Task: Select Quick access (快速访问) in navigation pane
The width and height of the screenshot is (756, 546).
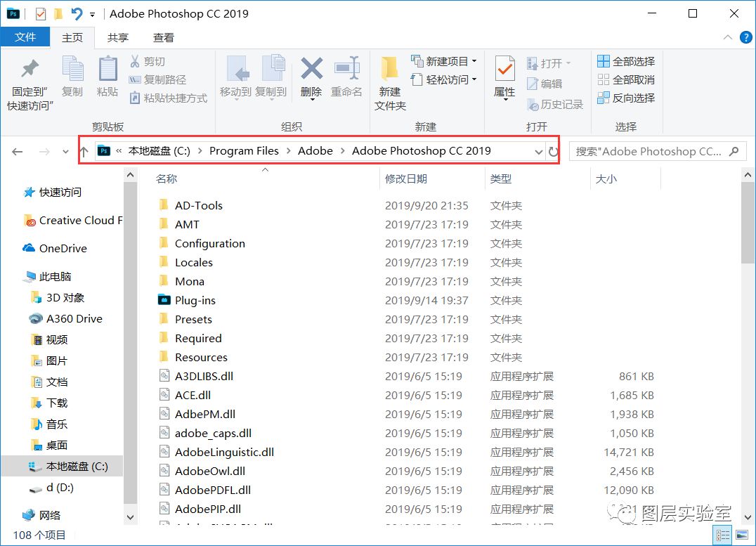Action: pyautogui.click(x=52, y=193)
